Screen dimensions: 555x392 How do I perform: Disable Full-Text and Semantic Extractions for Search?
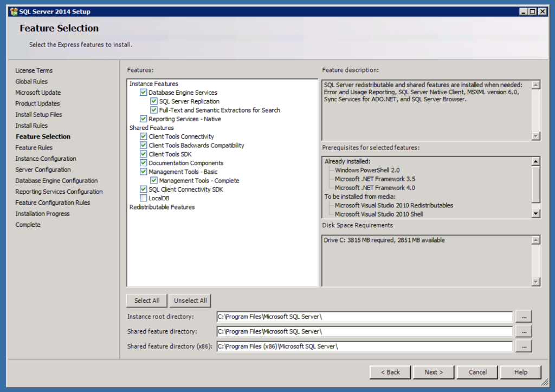coord(154,110)
